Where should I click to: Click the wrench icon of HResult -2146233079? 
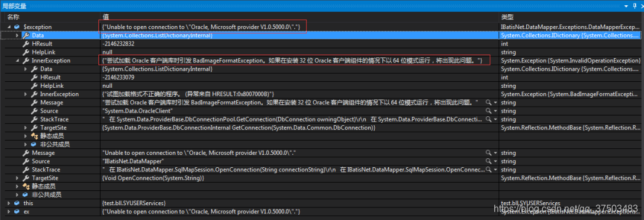point(34,77)
